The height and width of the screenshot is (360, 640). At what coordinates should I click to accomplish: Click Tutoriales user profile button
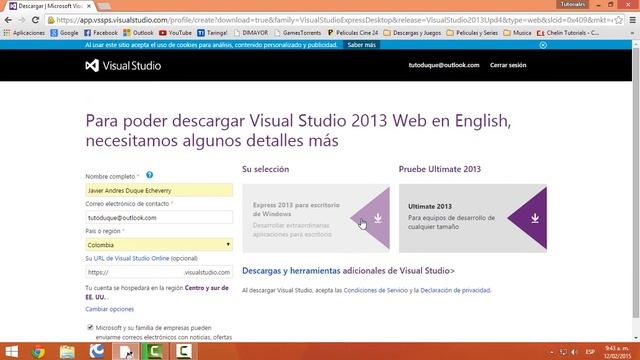[573, 4]
